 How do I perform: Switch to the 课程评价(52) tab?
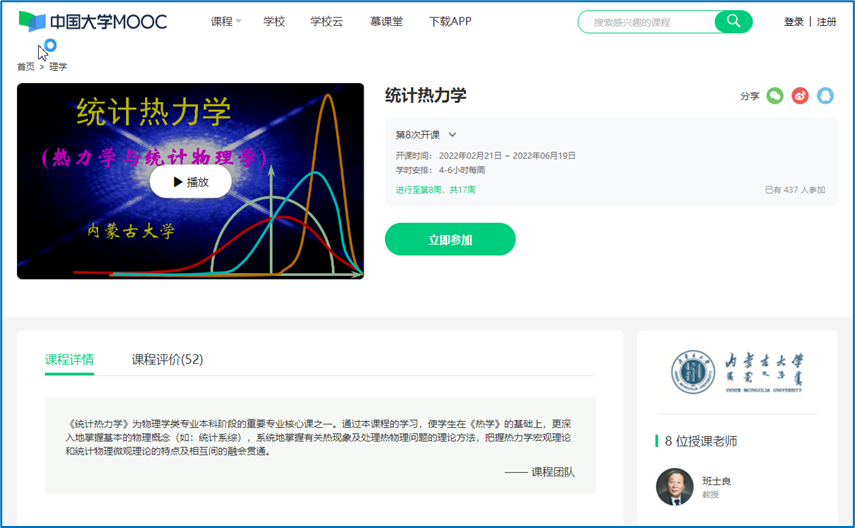coord(167,359)
